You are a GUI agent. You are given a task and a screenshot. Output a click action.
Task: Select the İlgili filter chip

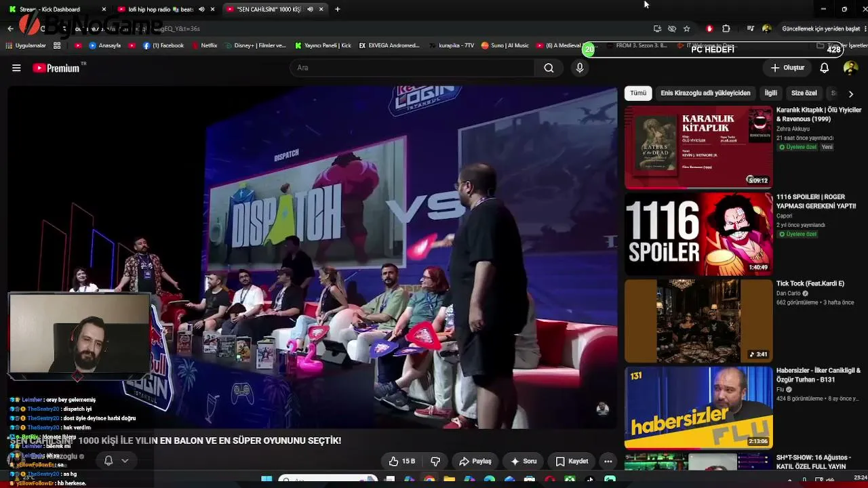tap(770, 93)
